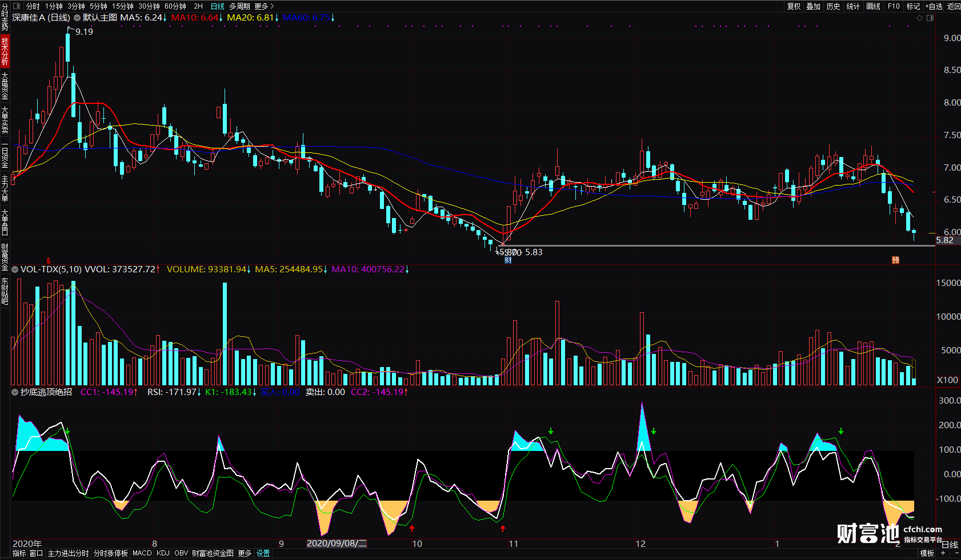The height and width of the screenshot is (560, 961).
Task: Toggle the left sidebar panel icon
Action: (x=17, y=6)
